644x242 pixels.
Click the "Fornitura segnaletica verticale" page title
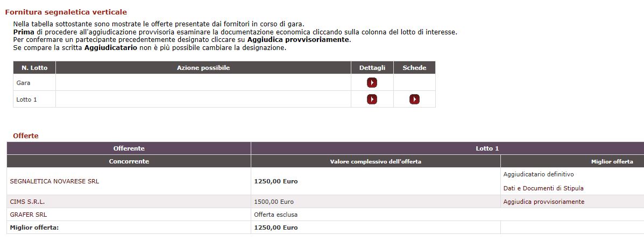coord(66,12)
